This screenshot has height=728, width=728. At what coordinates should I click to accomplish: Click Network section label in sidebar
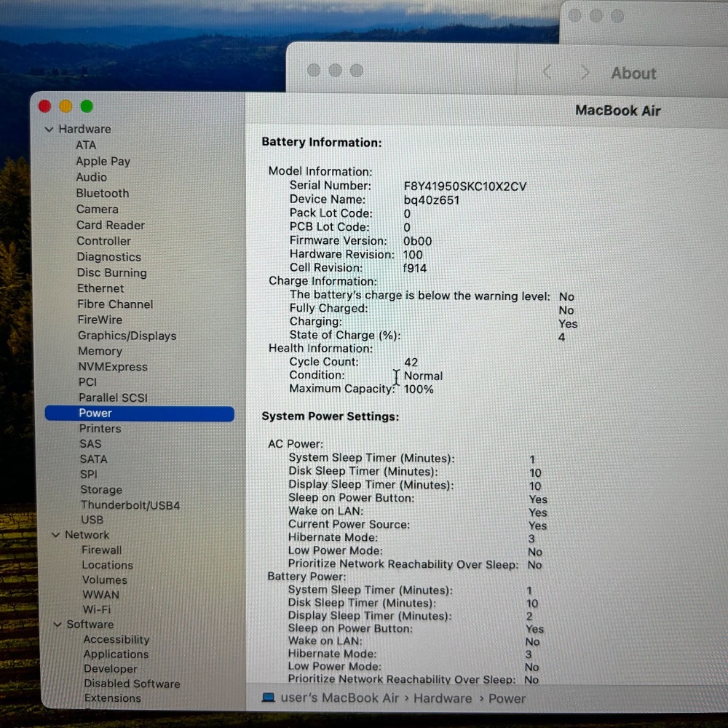[87, 535]
